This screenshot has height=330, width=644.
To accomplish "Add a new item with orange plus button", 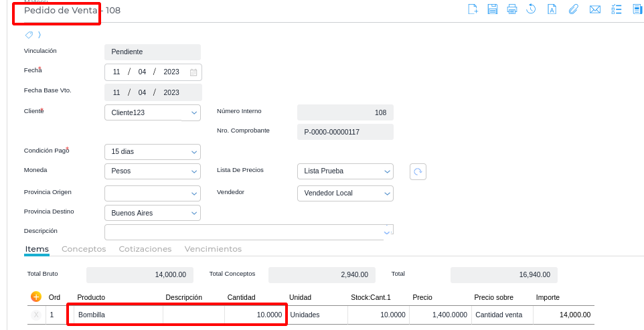I will point(36,297).
